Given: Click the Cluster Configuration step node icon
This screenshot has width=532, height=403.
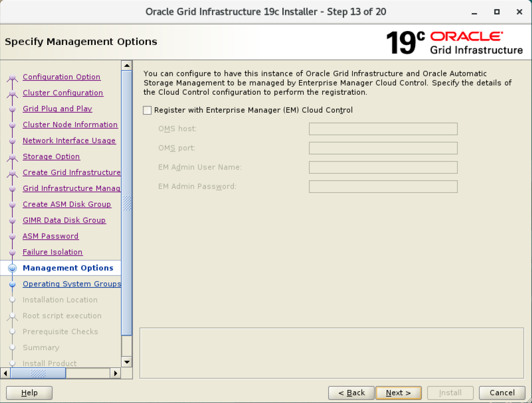Looking at the screenshot, I should coord(13,93).
